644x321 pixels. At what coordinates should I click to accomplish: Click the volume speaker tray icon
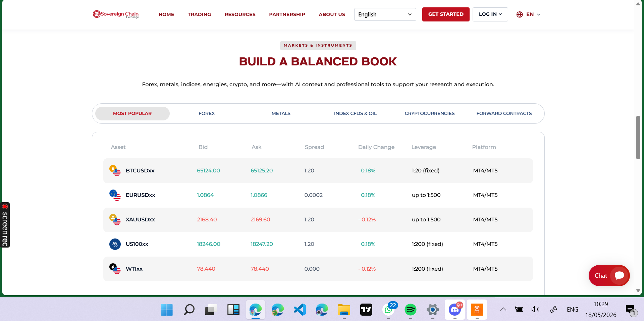(535, 309)
